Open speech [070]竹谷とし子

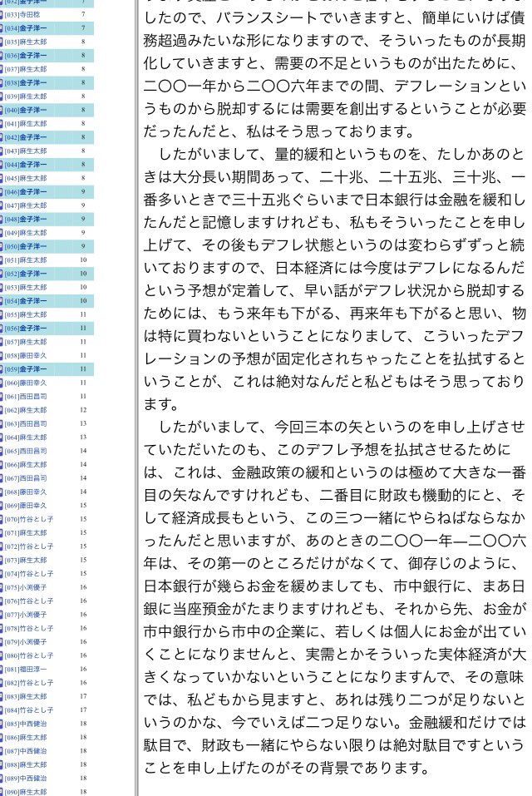29,520
